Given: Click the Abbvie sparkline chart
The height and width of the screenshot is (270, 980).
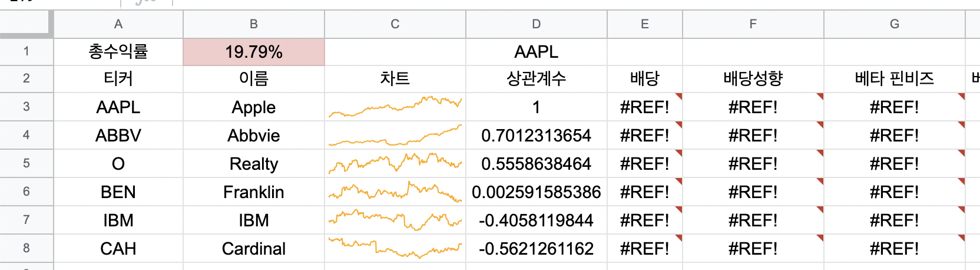Looking at the screenshot, I should coord(395,135).
